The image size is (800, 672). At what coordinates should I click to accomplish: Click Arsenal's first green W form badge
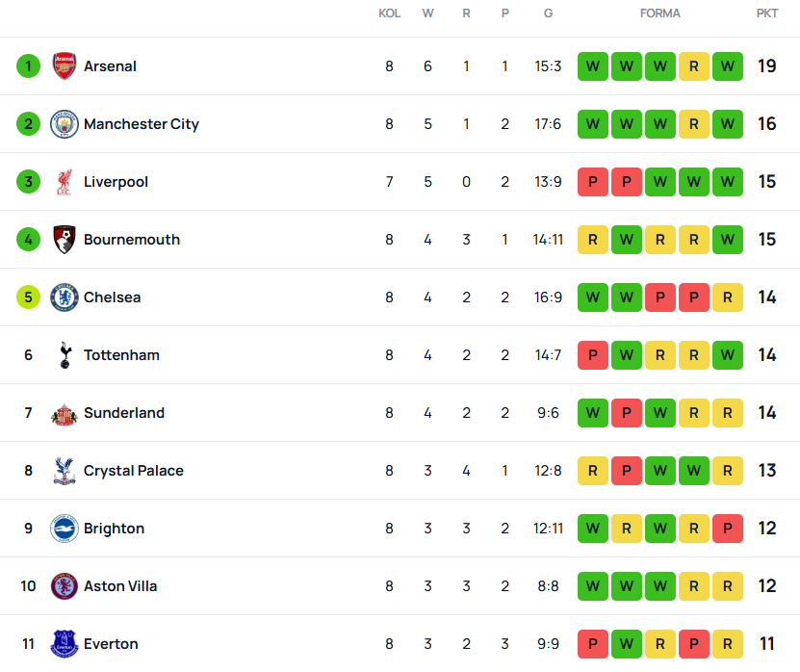coord(593,66)
